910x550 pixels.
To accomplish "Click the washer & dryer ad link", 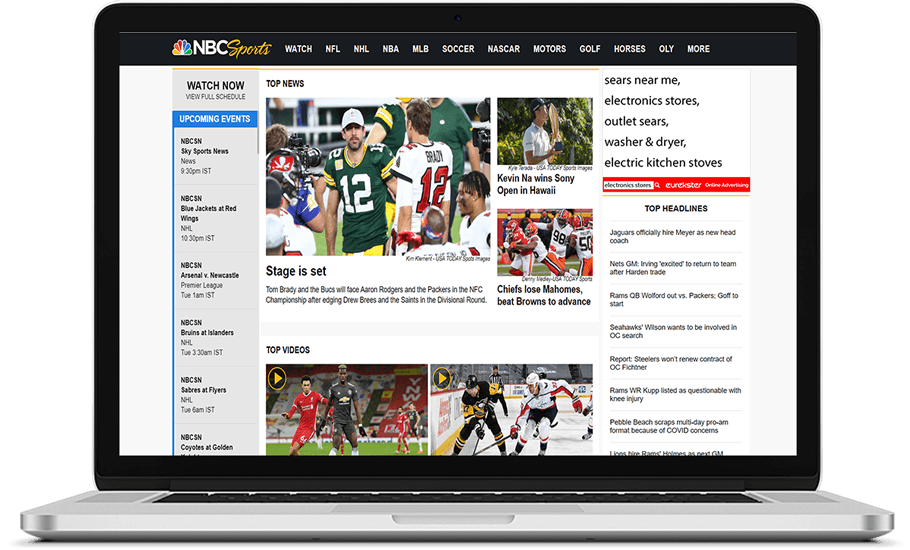I will [x=645, y=142].
